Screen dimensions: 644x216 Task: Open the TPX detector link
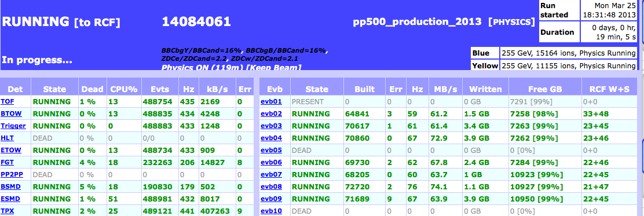pos(7,211)
